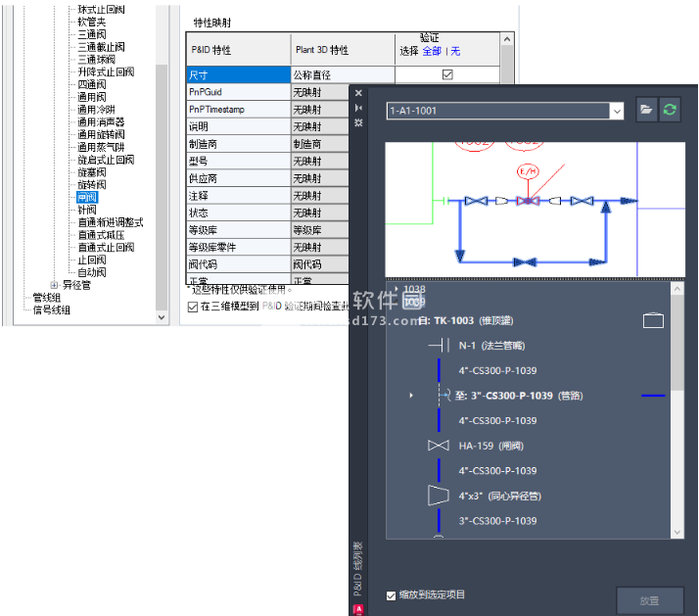The height and width of the screenshot is (616, 699).
Task: Open palette properties gear icon
Action: 358,122
